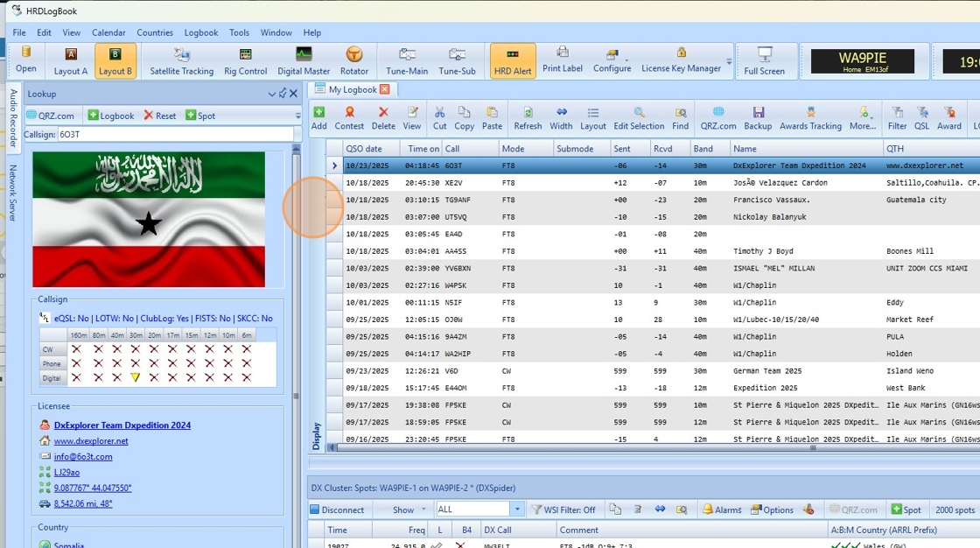Back up the logbook with Backup
Image resolution: width=980 pixels, height=548 pixels.
[758, 118]
